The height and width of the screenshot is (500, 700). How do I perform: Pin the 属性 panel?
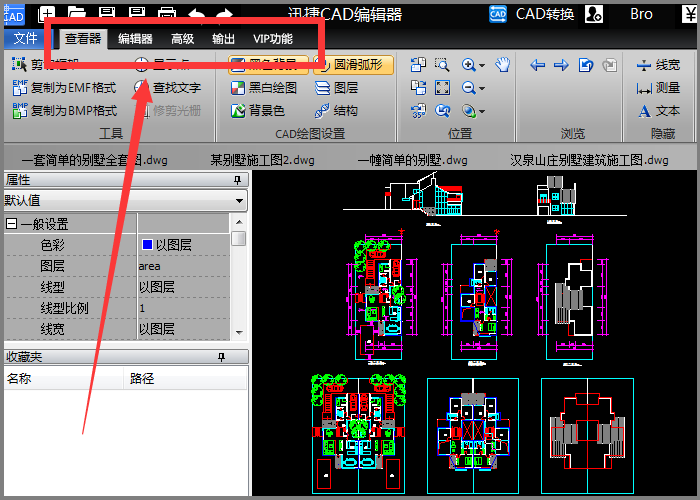(x=238, y=179)
